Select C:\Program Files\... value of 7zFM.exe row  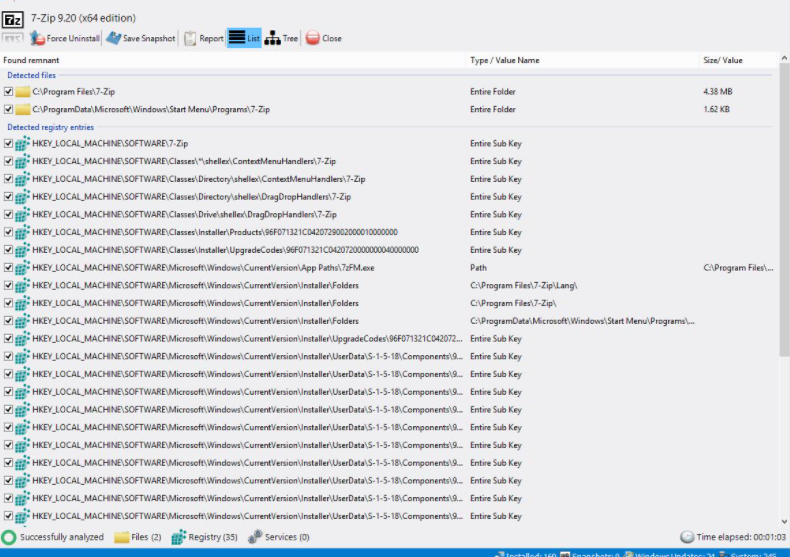pos(738,268)
